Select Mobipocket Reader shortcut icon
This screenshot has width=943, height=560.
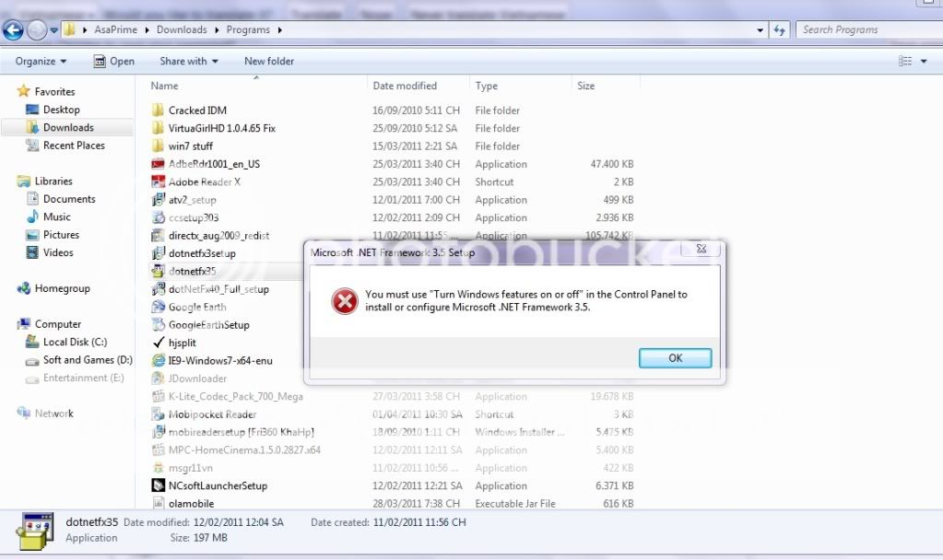(158, 414)
